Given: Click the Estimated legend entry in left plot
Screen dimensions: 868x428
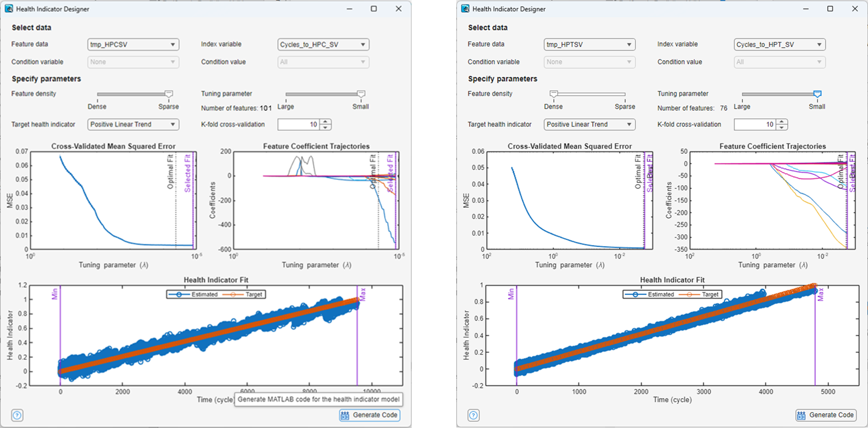Looking at the screenshot, I should click(x=194, y=294).
